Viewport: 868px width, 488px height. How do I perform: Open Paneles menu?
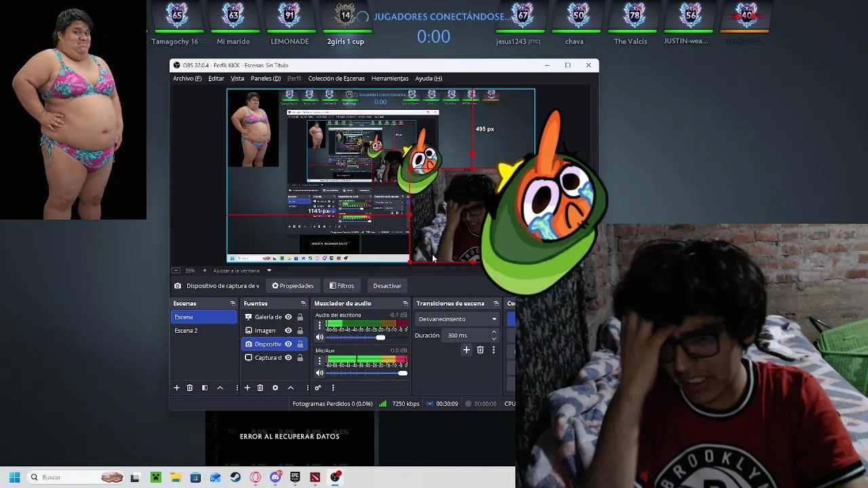(265, 79)
